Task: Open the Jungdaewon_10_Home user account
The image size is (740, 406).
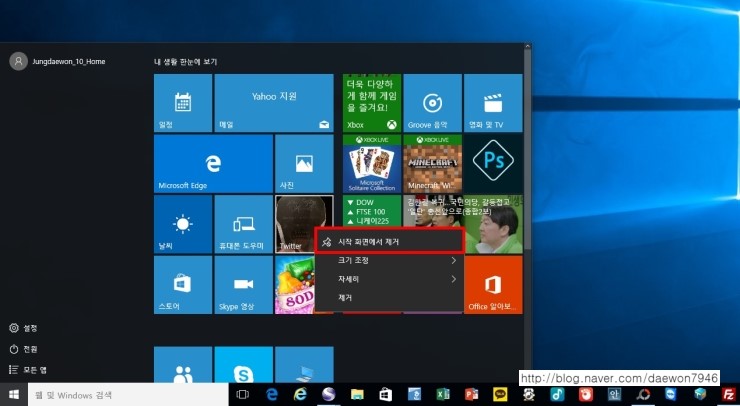Action: click(x=58, y=61)
